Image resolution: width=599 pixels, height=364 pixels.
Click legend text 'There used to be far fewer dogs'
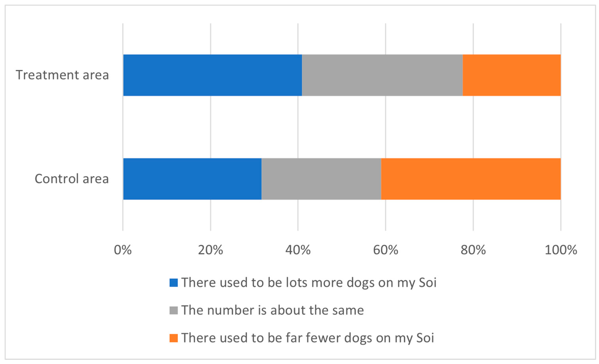pyautogui.click(x=307, y=338)
